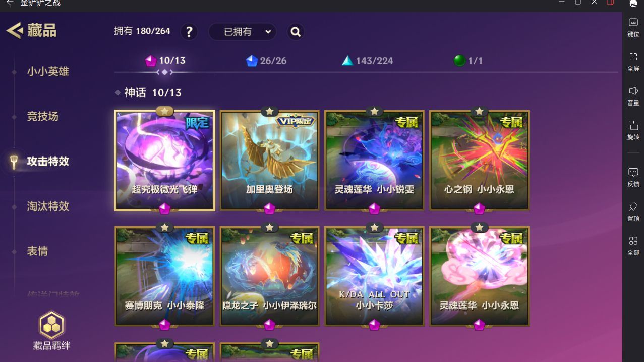Open the 藏品羁绊 hexagon icon
Viewport: 644px width, 362px height.
[51, 325]
